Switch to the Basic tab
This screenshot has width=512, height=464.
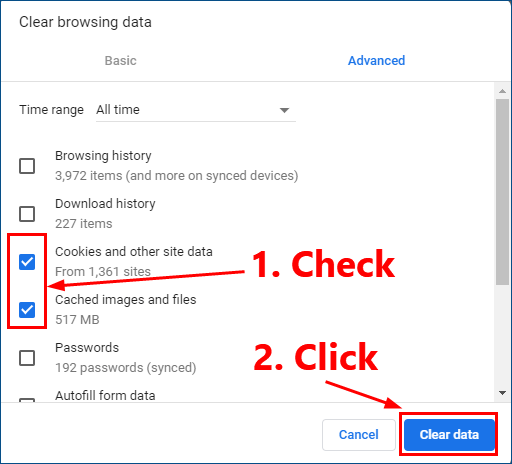coord(120,61)
